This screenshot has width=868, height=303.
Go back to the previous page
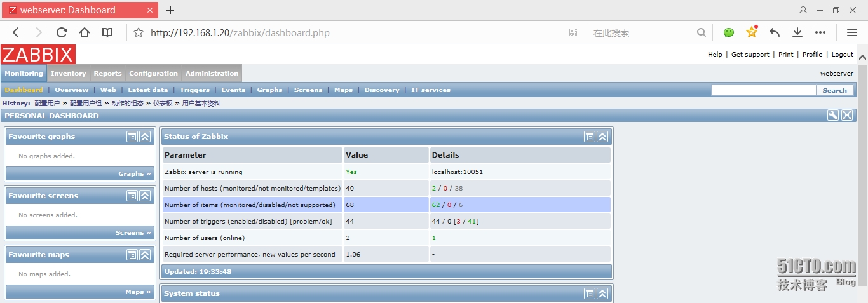tap(16, 32)
